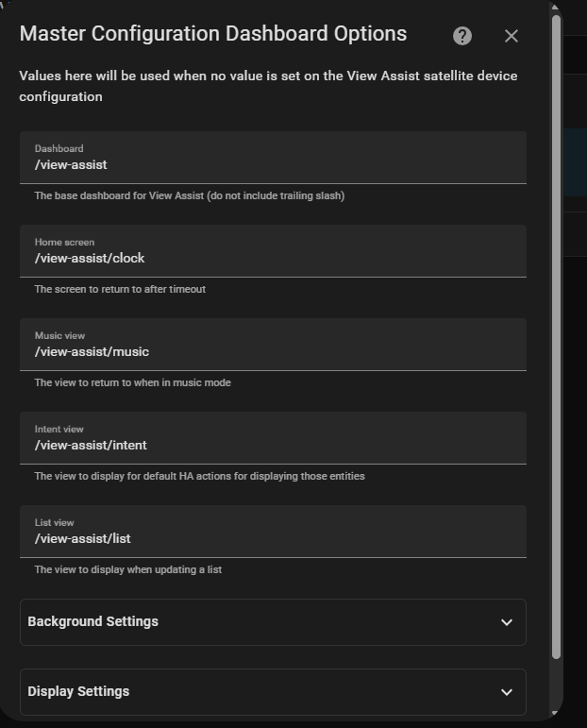Click the scrollbar down arrow
The width and height of the screenshot is (587, 728).
click(556, 713)
